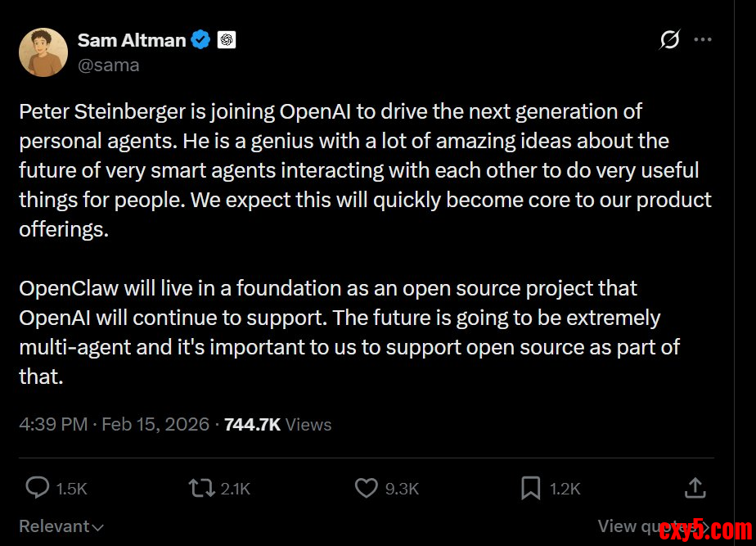
Task: Click the share upload icon
Action: [x=695, y=489]
